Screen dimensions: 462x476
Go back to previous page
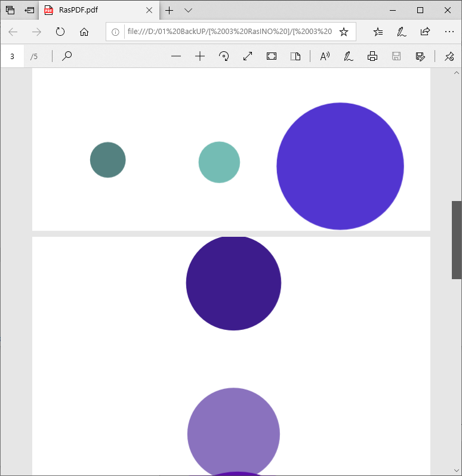[x=13, y=32]
